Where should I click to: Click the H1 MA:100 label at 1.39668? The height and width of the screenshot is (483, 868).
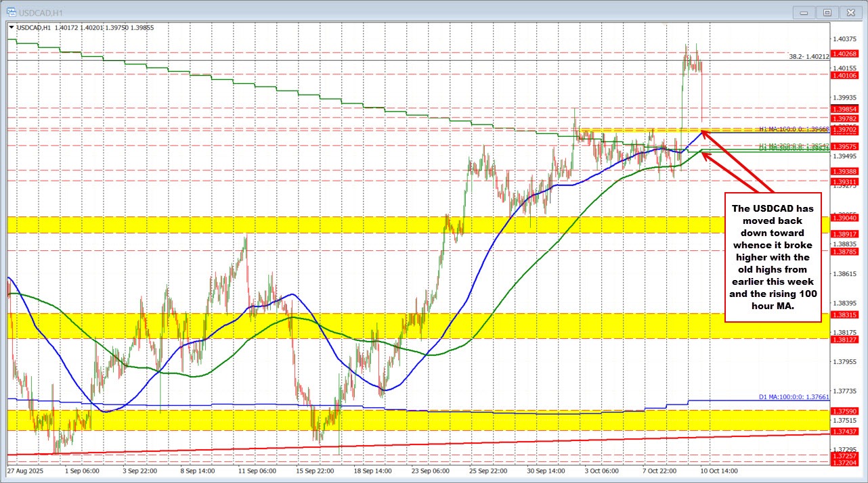point(794,129)
